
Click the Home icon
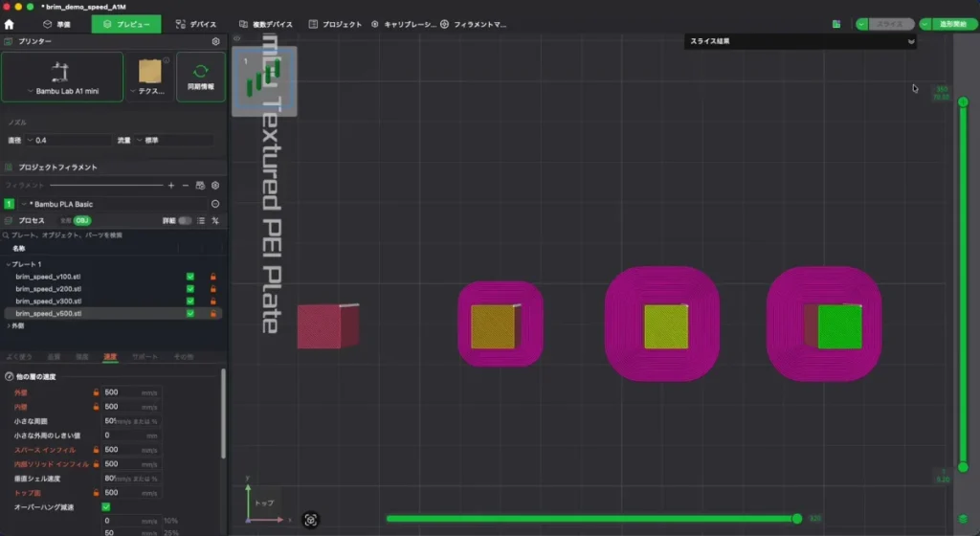pyautogui.click(x=9, y=24)
